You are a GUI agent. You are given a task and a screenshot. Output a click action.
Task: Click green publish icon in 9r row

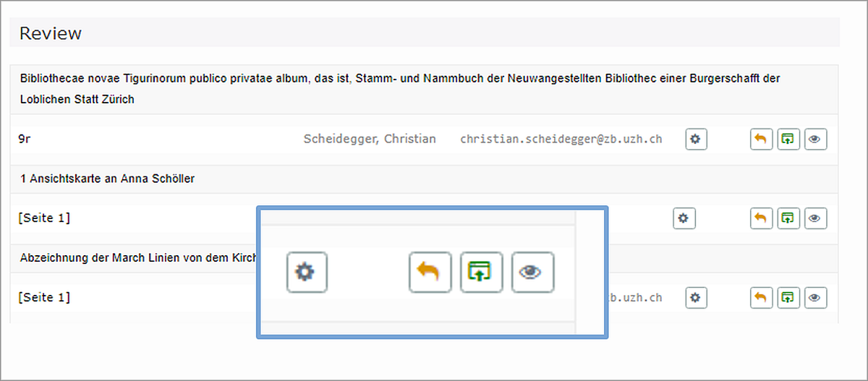[788, 140]
